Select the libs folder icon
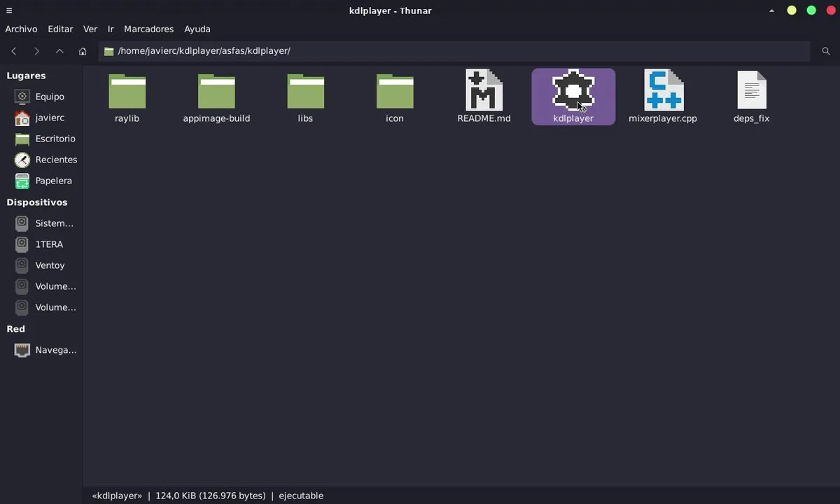 click(x=305, y=91)
